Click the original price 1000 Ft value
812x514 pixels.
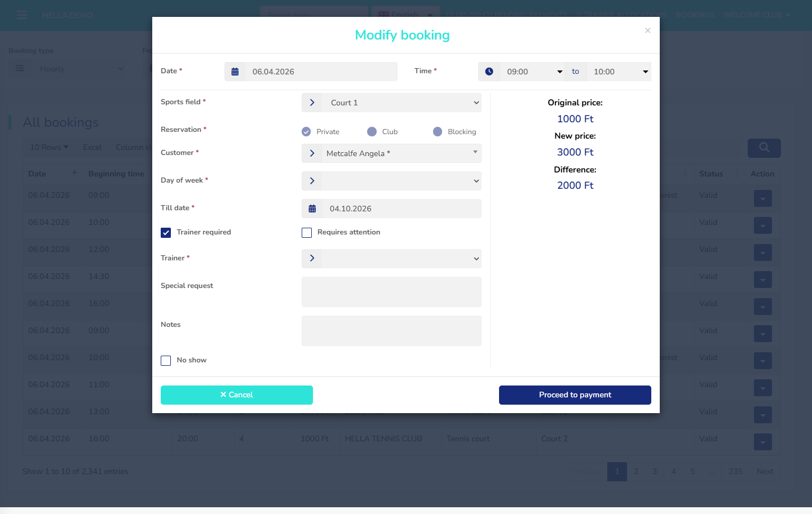click(575, 119)
